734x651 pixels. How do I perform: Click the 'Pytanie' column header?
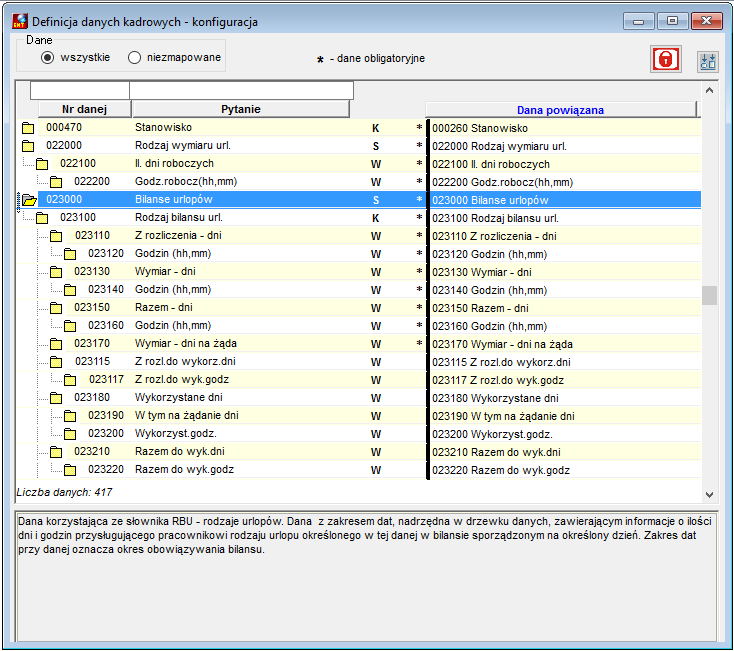pos(241,109)
